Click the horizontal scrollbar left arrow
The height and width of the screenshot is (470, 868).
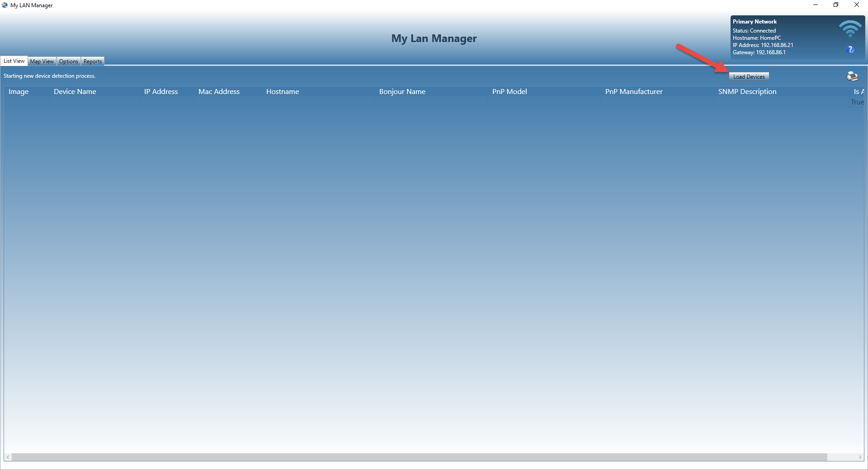8,457
